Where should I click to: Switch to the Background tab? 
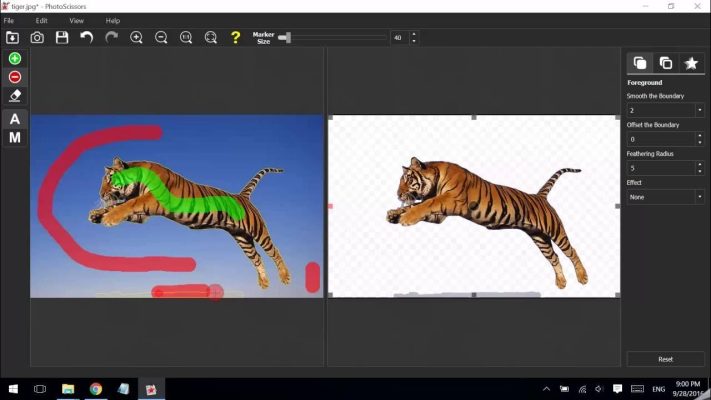pos(665,63)
